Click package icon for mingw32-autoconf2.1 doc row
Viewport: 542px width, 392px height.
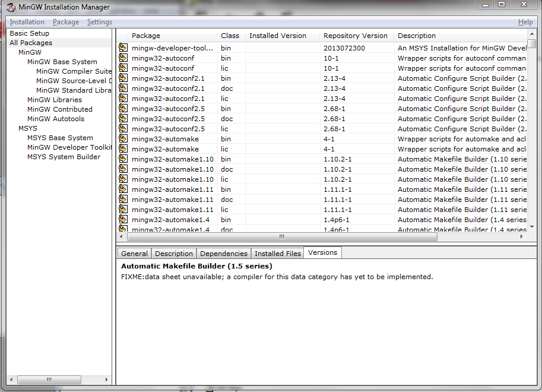(123, 87)
